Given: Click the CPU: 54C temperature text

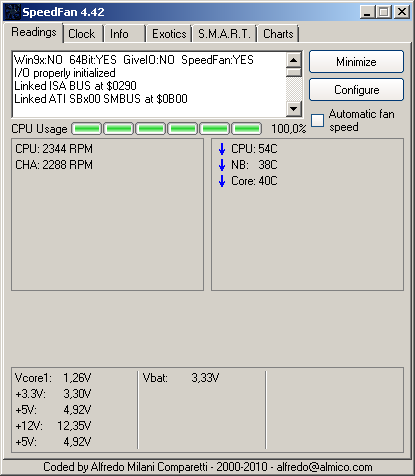Looking at the screenshot, I should point(254,149).
